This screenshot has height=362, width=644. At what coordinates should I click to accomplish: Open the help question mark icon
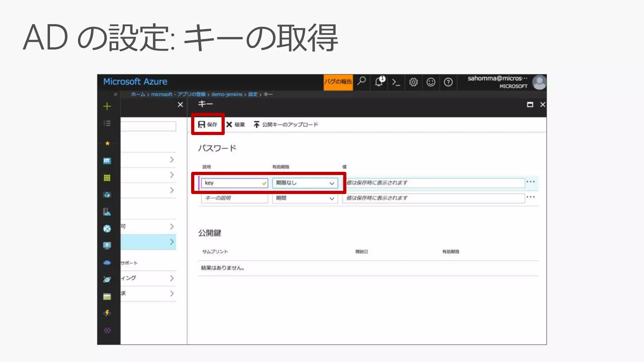click(x=448, y=82)
